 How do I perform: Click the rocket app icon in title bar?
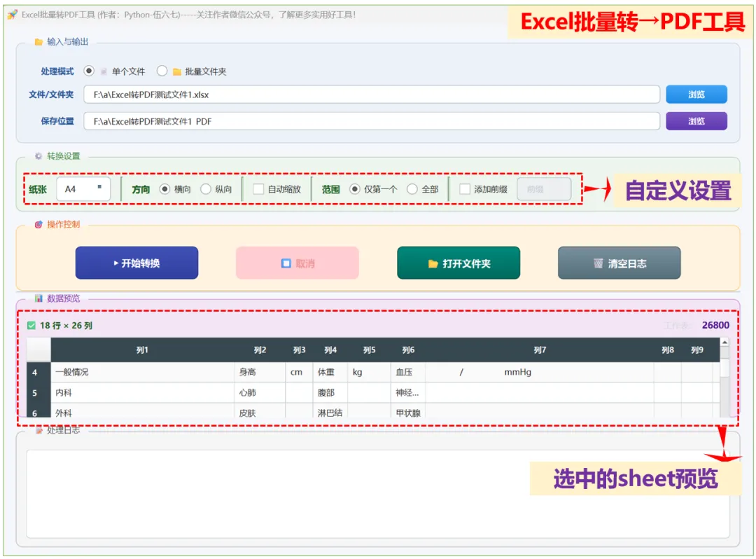[12, 15]
